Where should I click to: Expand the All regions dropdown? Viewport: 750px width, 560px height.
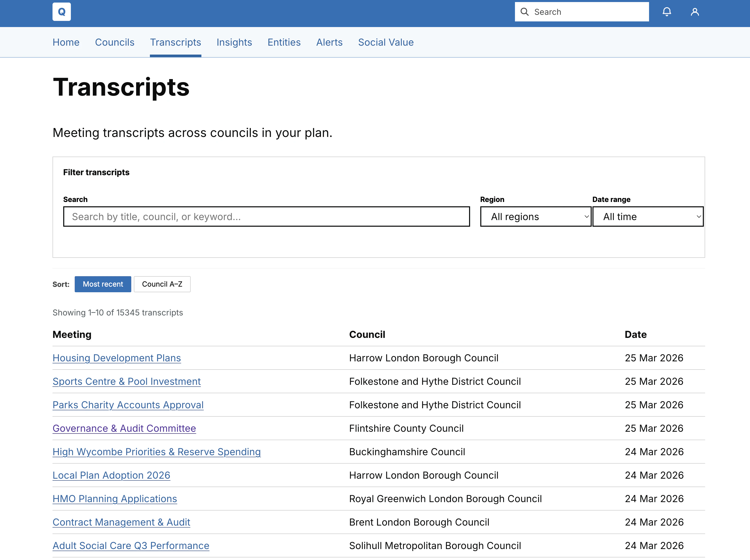(x=535, y=217)
